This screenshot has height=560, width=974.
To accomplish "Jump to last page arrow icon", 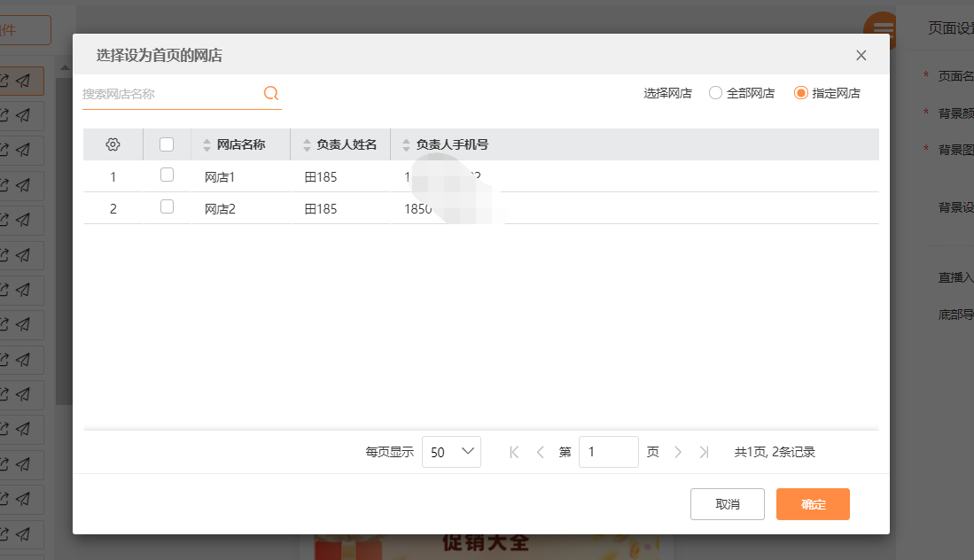I will (x=704, y=452).
